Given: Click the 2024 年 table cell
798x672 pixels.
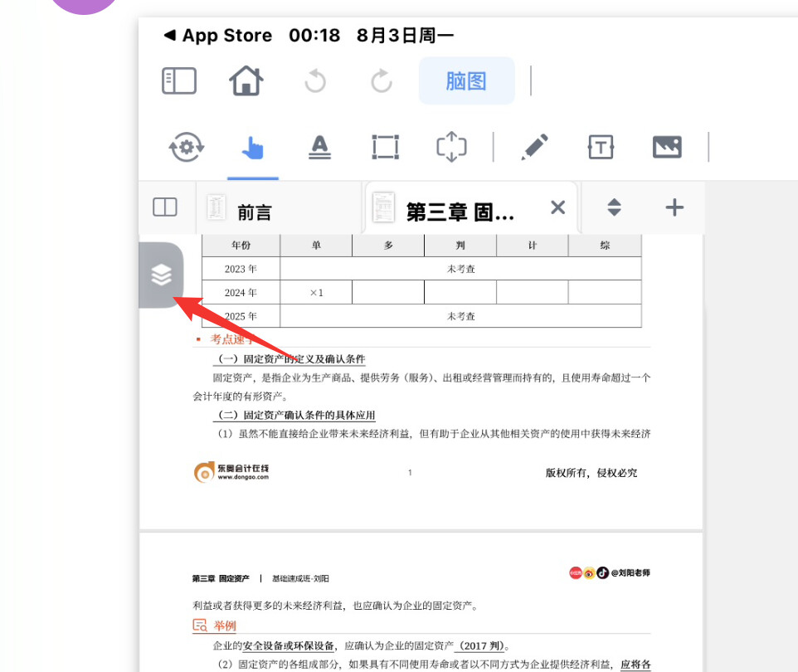Looking at the screenshot, I should [x=241, y=293].
